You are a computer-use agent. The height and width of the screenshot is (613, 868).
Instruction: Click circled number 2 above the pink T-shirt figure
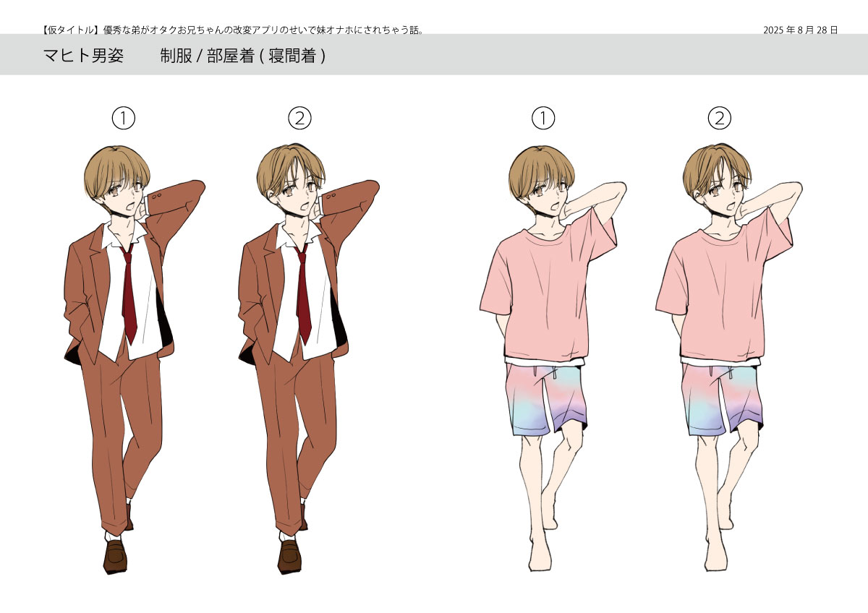[x=719, y=119]
